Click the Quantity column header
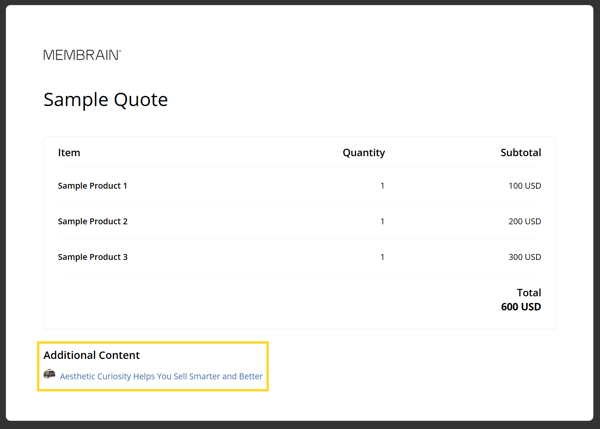 pyautogui.click(x=363, y=153)
